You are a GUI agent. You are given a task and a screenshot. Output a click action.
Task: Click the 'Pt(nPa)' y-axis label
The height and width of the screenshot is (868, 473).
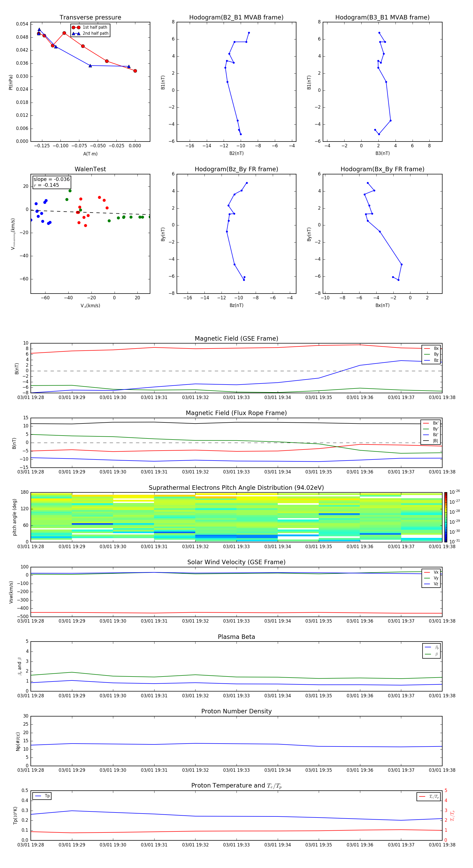click(x=11, y=82)
